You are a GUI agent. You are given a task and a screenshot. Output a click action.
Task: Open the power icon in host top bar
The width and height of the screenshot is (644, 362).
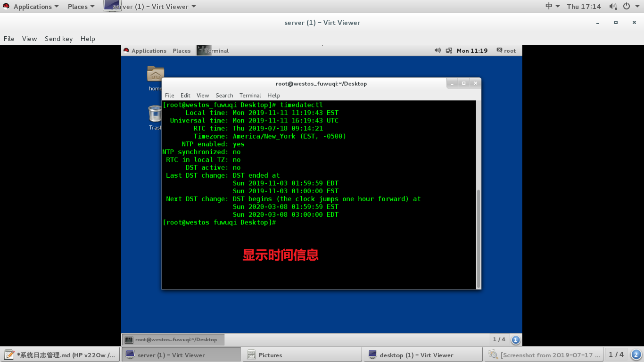click(x=627, y=6)
